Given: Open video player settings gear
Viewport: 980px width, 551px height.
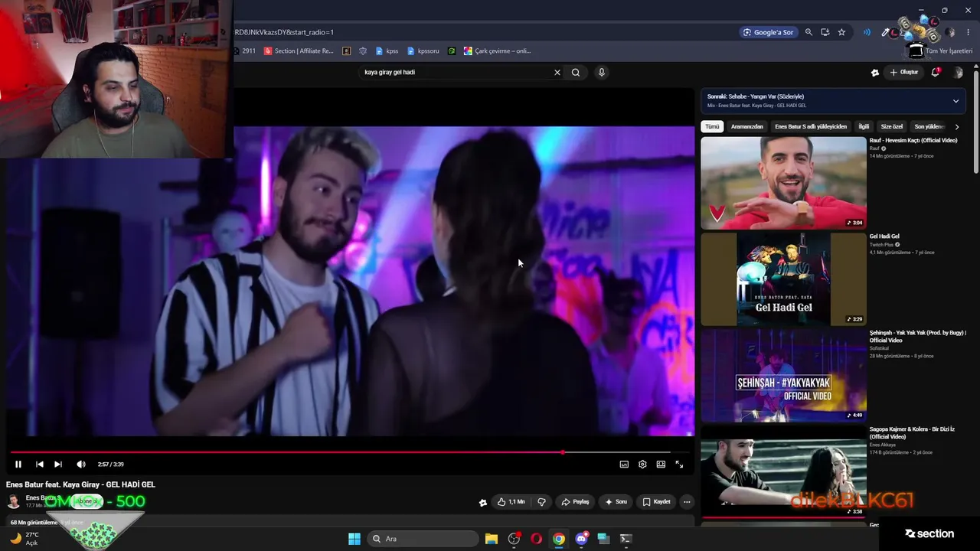Looking at the screenshot, I should 642,464.
